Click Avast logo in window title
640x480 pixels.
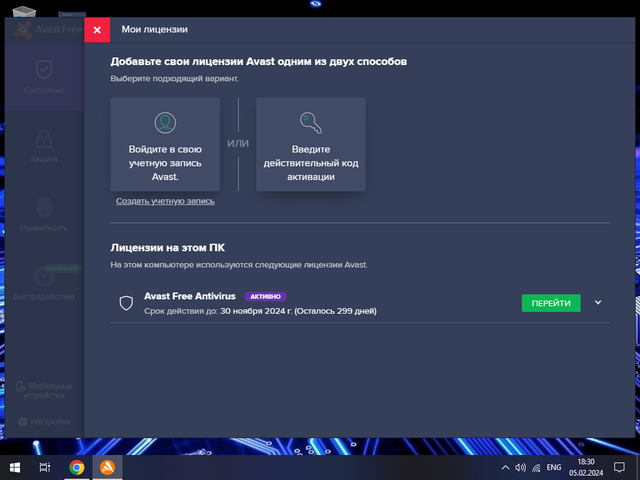coord(23,30)
